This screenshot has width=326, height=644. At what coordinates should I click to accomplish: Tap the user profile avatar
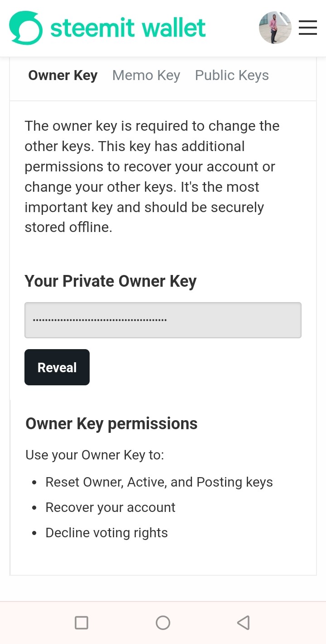click(x=275, y=28)
